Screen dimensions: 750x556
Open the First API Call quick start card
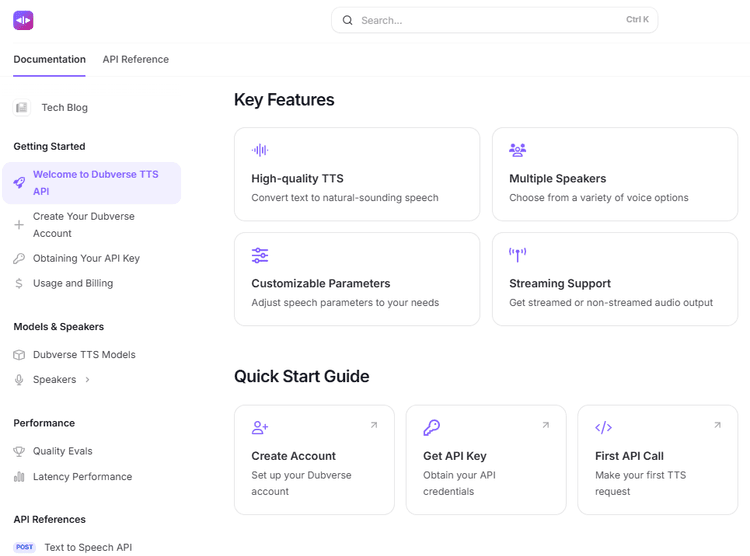(x=657, y=460)
